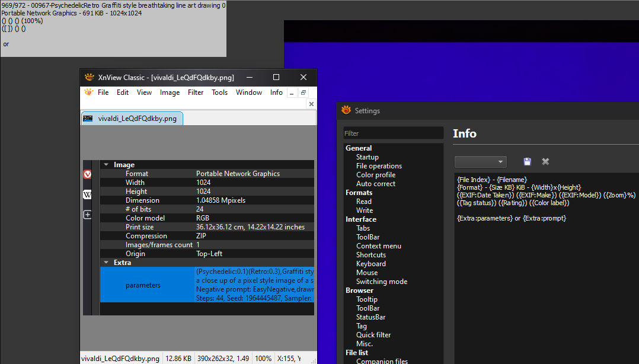This screenshot has height=364, width=639.
Task: Open the Quick filter settings page
Action: [x=373, y=335]
